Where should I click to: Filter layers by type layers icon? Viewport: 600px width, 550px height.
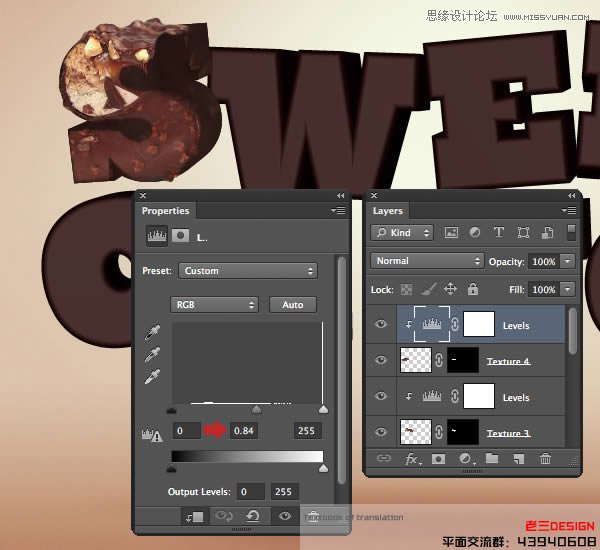[x=499, y=232]
